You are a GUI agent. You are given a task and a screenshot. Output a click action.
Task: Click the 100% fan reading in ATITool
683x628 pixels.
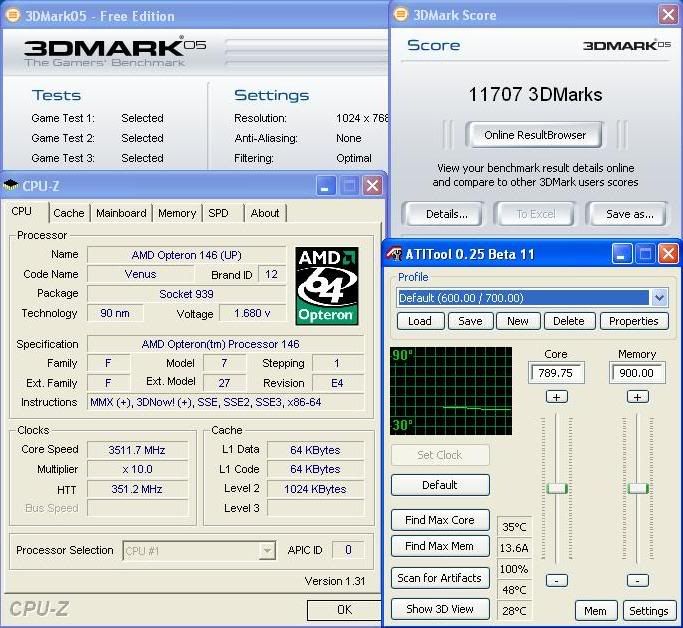[x=514, y=569]
